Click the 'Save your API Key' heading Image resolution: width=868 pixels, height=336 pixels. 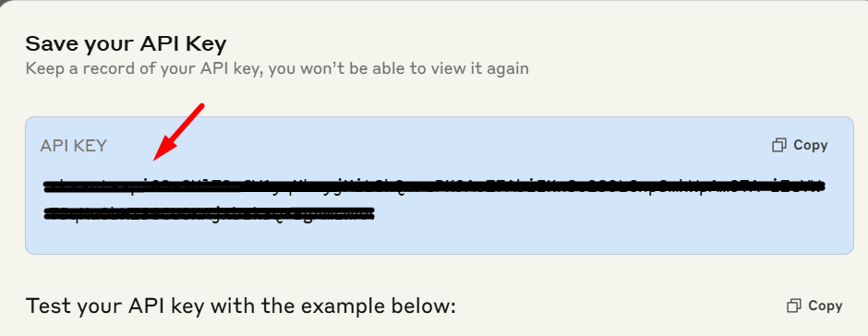click(x=127, y=44)
